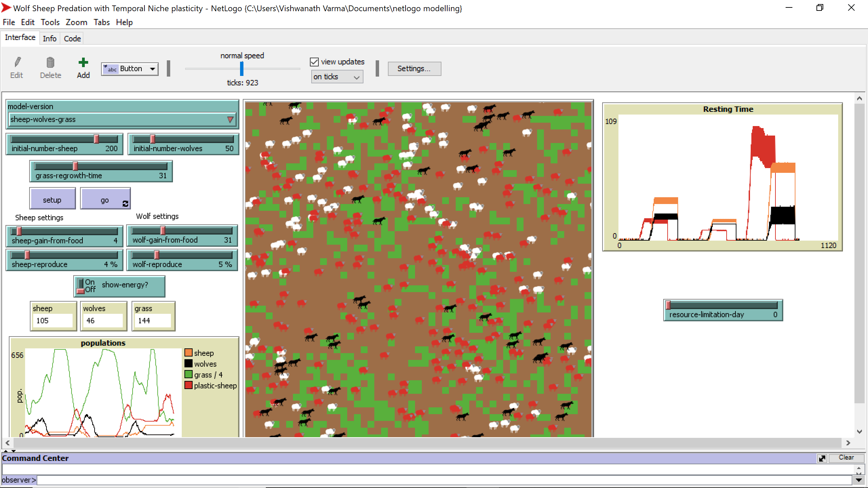Click the Delete trash icon
This screenshot has width=868, height=488.
click(x=50, y=63)
